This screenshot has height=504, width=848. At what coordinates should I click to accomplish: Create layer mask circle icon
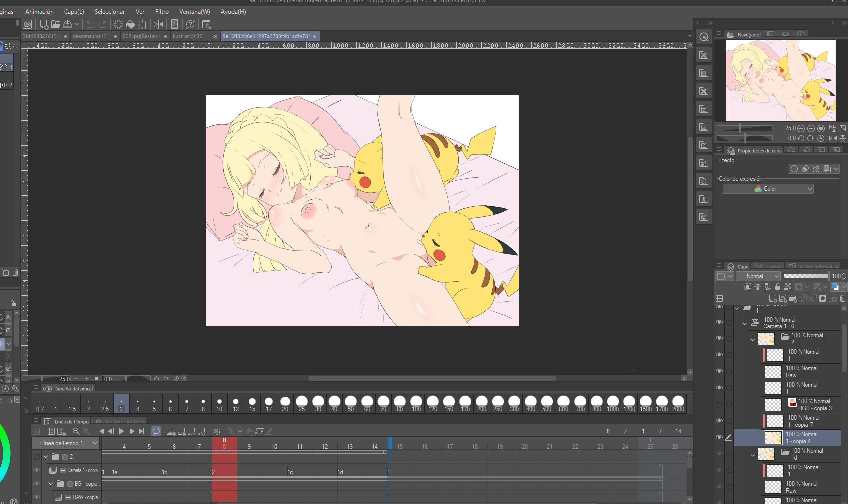[x=823, y=299]
